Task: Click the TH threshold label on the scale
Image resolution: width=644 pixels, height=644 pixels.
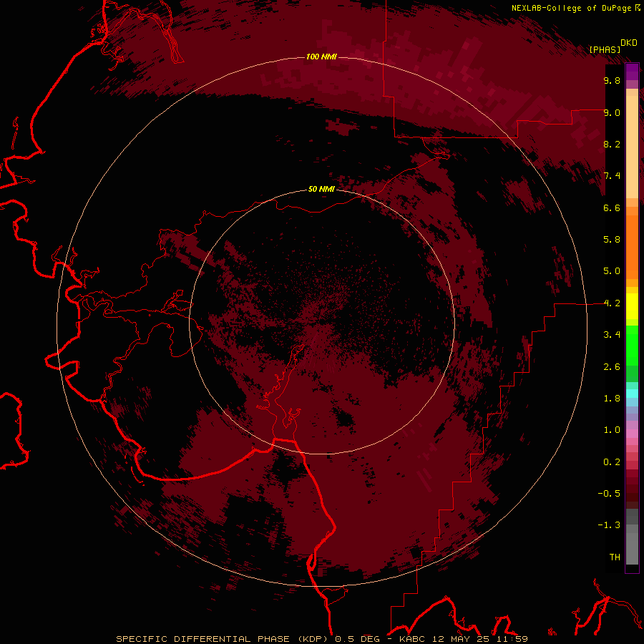Action: pos(615,557)
